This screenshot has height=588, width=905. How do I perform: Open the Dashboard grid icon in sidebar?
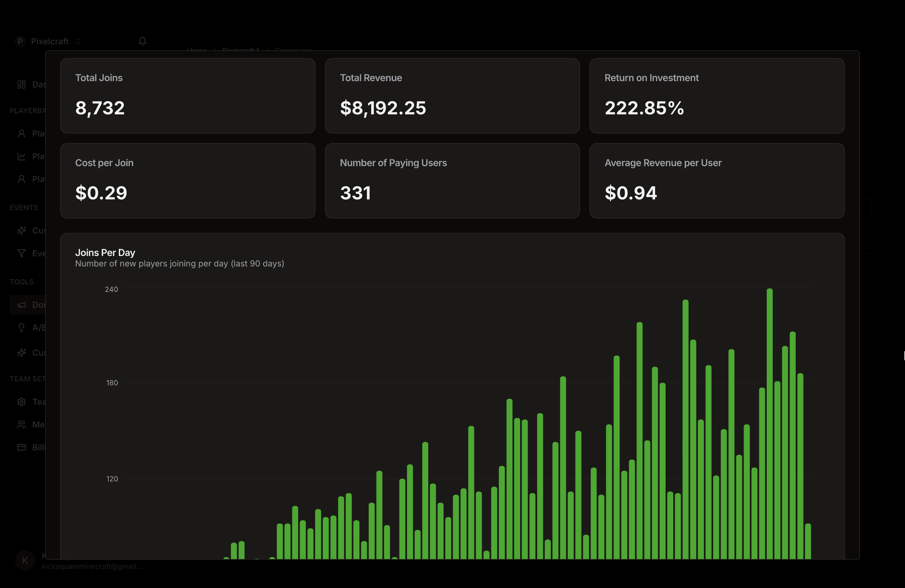click(x=22, y=84)
